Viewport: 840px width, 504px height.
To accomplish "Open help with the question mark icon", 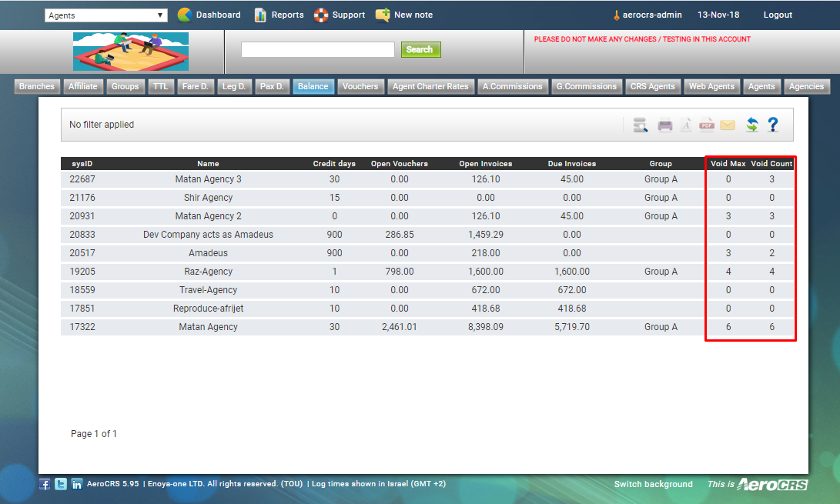I will (772, 125).
